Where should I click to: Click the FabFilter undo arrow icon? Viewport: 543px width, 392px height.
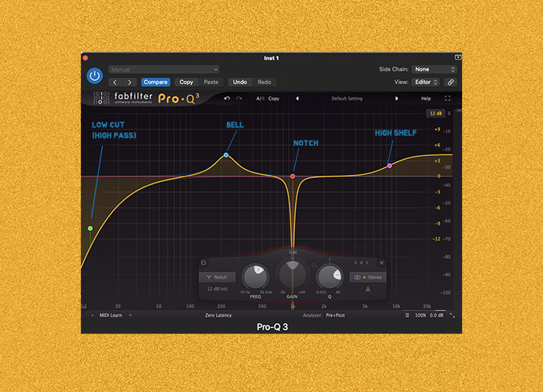(228, 99)
